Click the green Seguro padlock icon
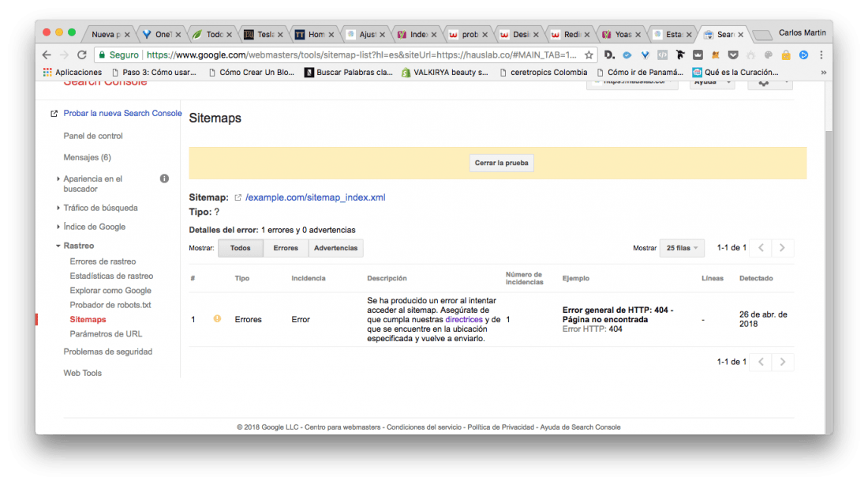The height and width of the screenshot is (485, 868). click(102, 55)
